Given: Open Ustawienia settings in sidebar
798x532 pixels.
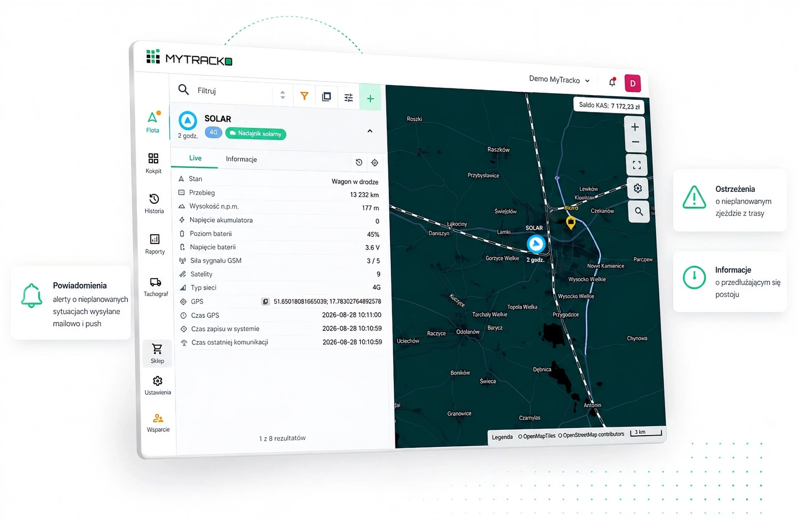Looking at the screenshot, I should 158,386.
